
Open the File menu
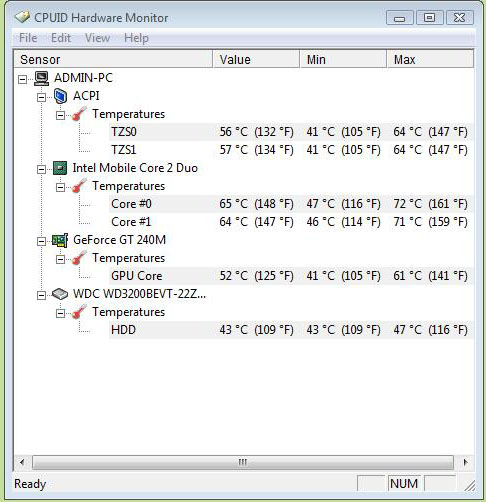[28, 38]
